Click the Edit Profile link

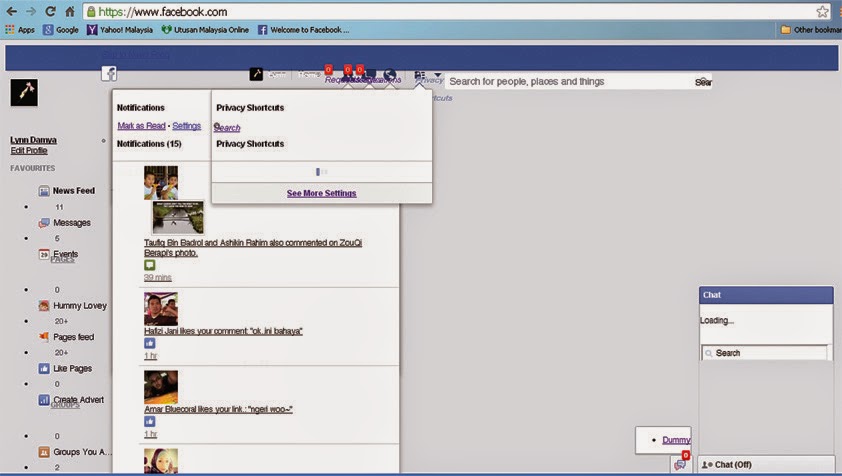[x=29, y=150]
